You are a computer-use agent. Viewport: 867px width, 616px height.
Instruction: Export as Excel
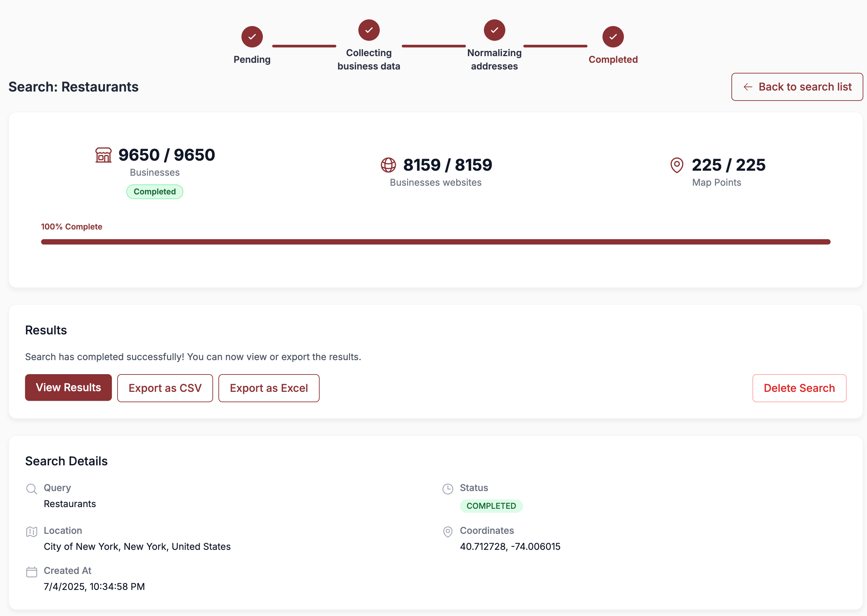[x=269, y=388]
